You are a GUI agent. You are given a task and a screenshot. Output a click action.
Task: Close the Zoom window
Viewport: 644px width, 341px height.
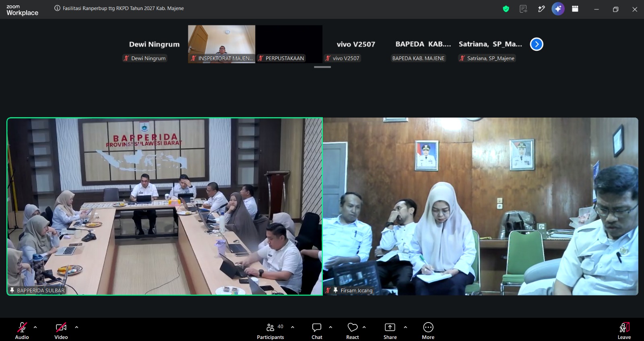point(635,9)
